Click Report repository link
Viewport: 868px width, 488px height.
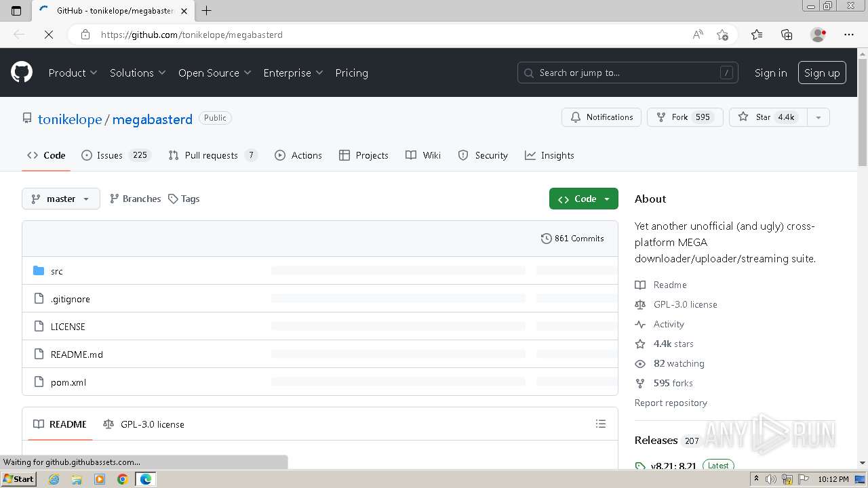click(x=671, y=403)
